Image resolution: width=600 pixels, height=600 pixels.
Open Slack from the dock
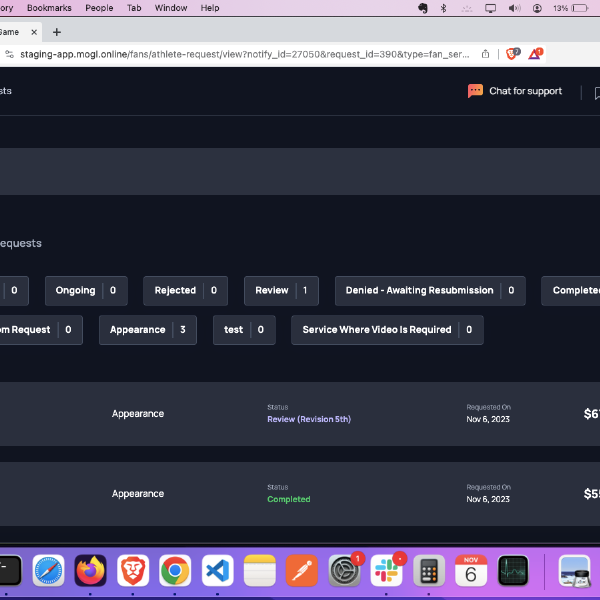(x=385, y=570)
